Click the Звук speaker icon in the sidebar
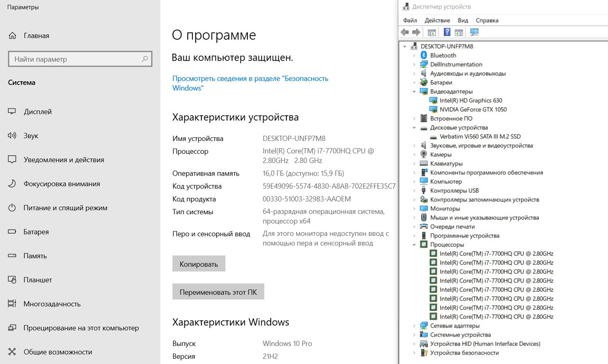Screen dimensions: 608x364 pos(12,136)
